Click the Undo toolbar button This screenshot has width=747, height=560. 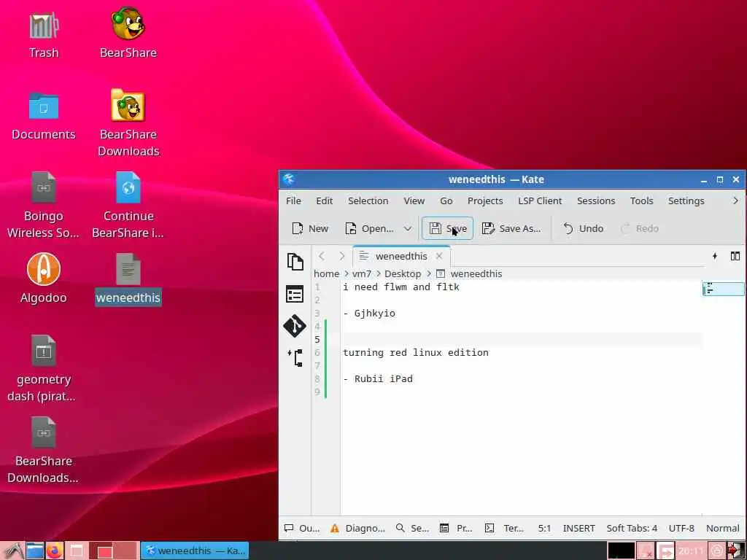click(584, 228)
